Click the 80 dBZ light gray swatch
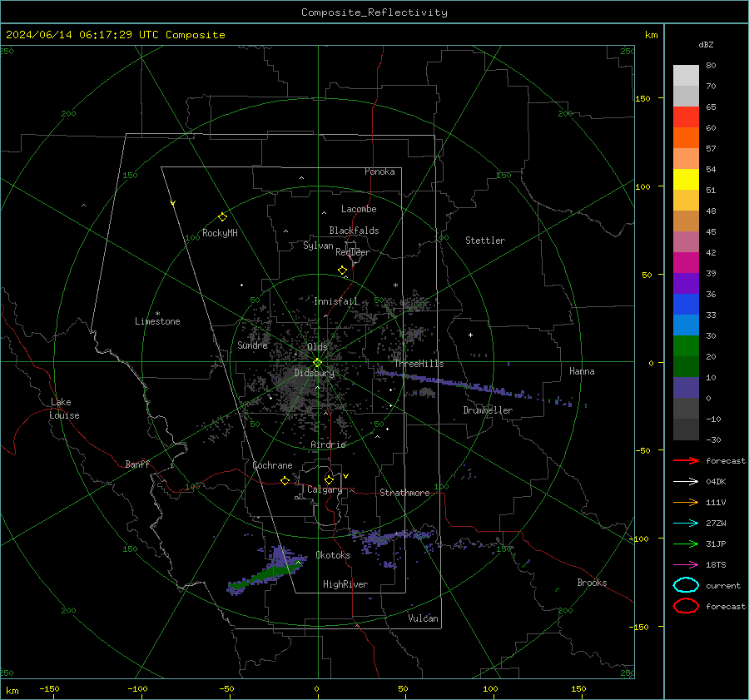The width and height of the screenshot is (749, 700). (686, 75)
